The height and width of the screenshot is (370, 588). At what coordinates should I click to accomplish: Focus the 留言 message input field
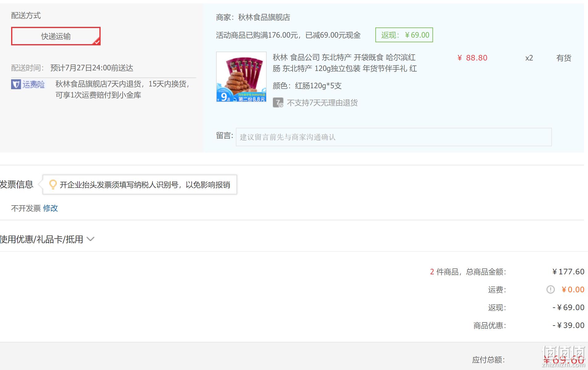click(x=394, y=137)
